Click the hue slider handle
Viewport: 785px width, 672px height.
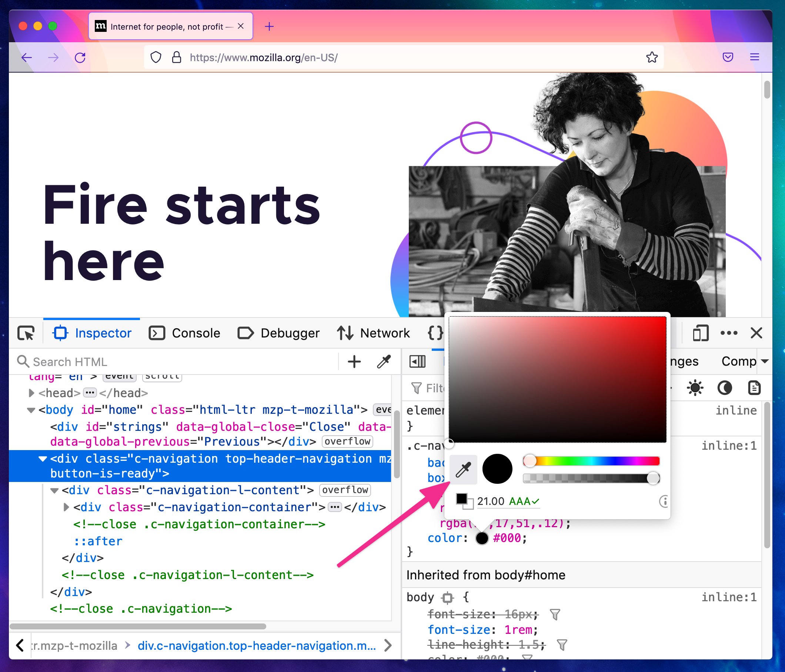click(530, 461)
